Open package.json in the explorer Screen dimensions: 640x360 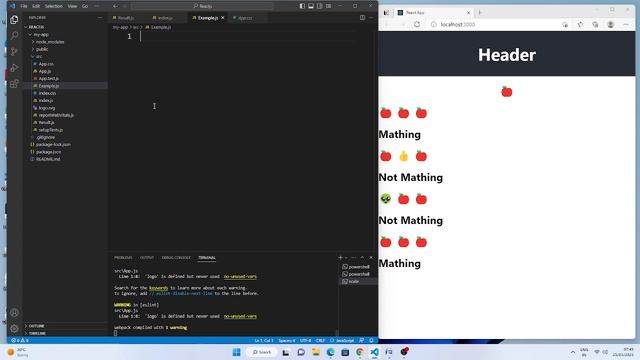(x=48, y=152)
